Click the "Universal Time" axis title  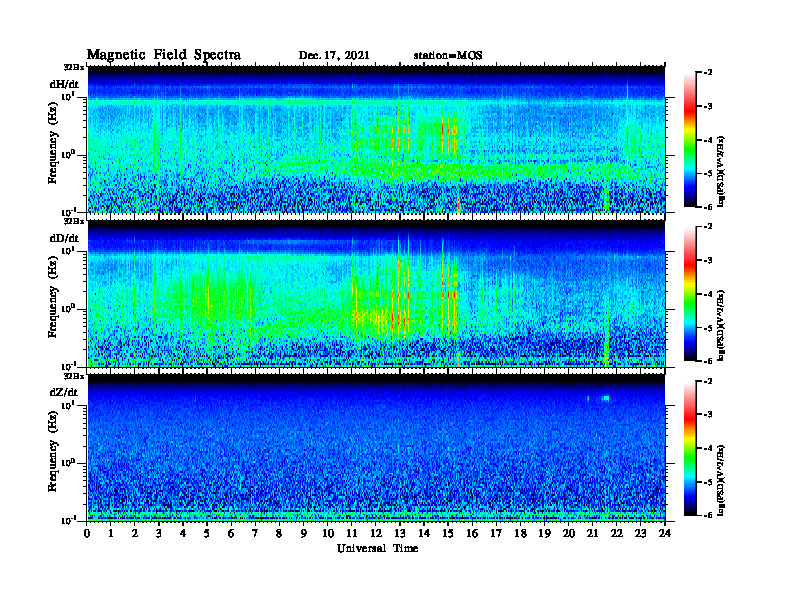click(377, 548)
